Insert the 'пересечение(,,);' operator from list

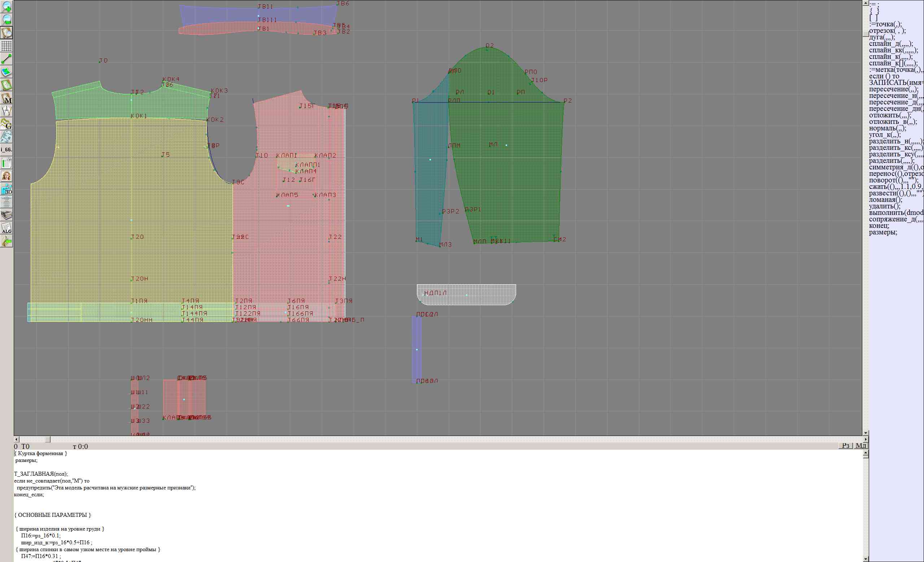tap(894, 89)
